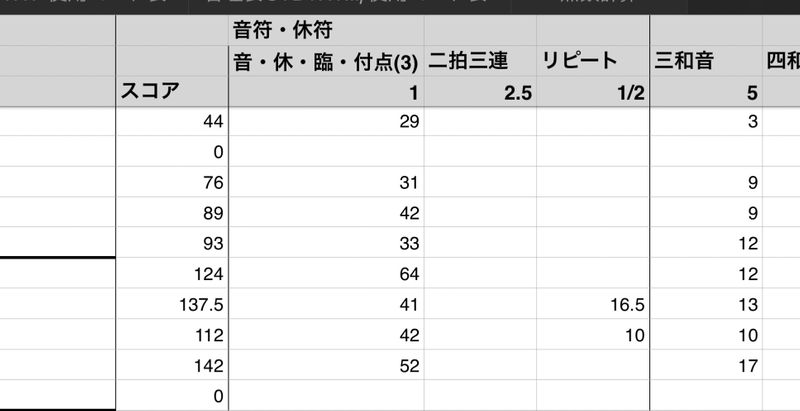Select the weight cell 5 under 三和音
The width and height of the screenshot is (800, 411).
click(x=706, y=92)
